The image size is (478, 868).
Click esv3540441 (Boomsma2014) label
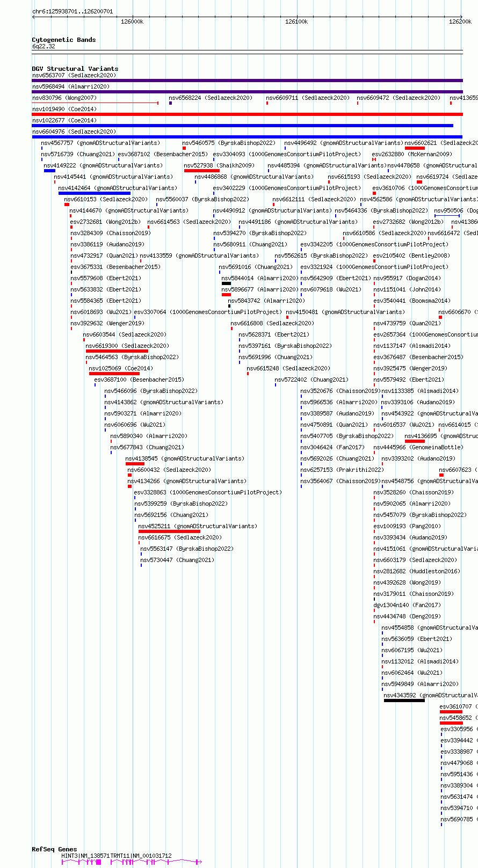click(411, 301)
